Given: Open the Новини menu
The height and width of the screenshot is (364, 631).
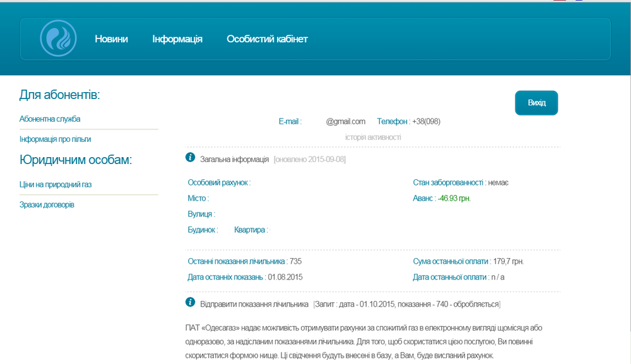Looking at the screenshot, I should coord(111,38).
